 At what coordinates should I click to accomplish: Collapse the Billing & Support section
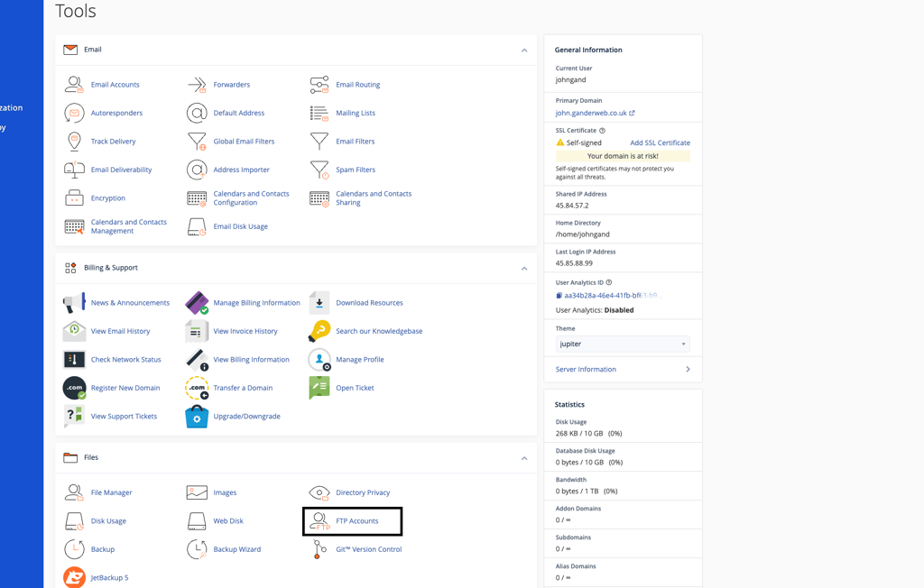pyautogui.click(x=524, y=268)
